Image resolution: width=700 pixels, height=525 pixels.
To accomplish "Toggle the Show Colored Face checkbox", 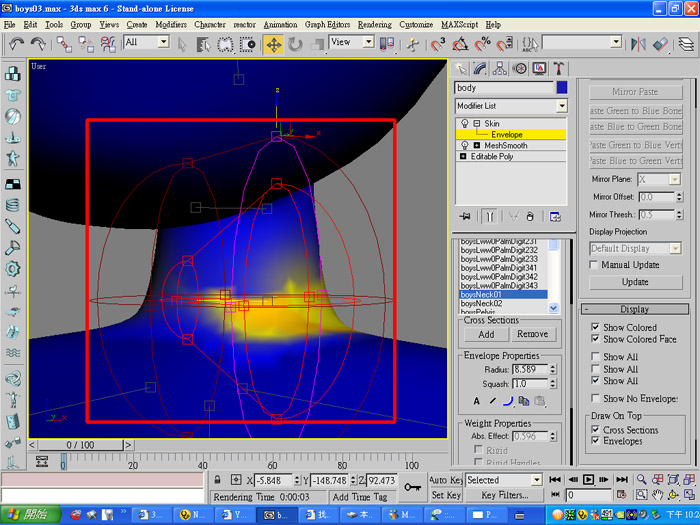I will click(595, 339).
